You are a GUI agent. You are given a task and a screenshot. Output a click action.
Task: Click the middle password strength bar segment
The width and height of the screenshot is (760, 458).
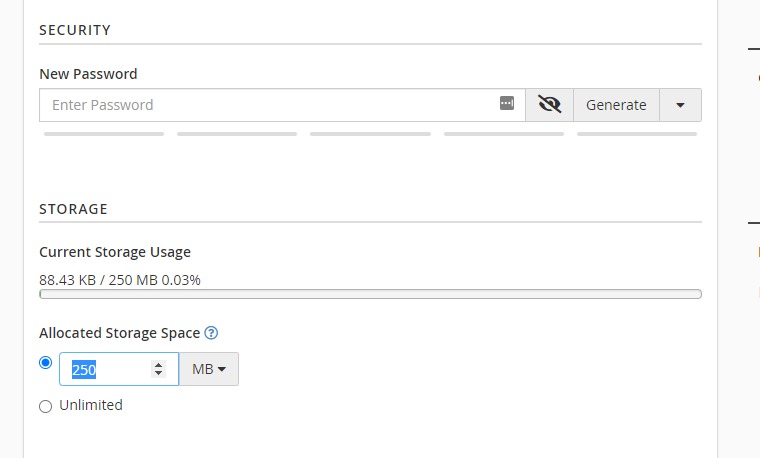point(370,133)
